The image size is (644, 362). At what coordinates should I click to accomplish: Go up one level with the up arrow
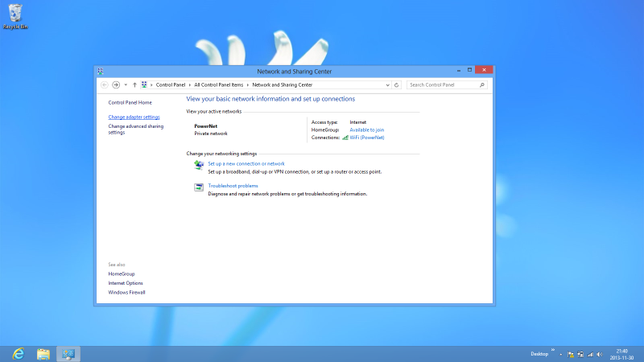click(x=134, y=84)
